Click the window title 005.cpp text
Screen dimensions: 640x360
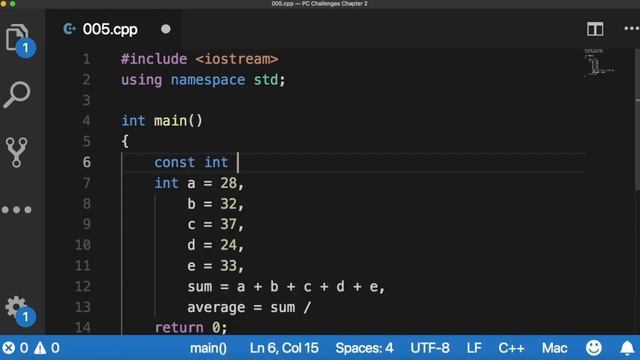[282, 4]
